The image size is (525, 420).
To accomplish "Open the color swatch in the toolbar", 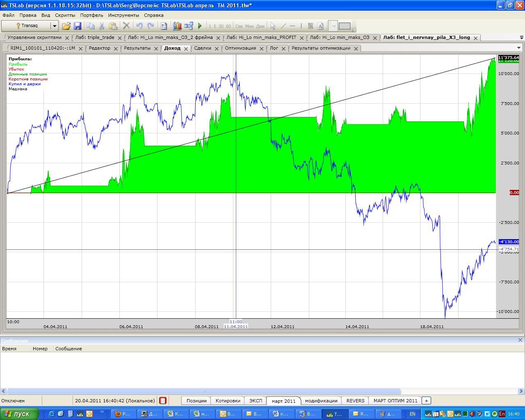I will (x=345, y=26).
